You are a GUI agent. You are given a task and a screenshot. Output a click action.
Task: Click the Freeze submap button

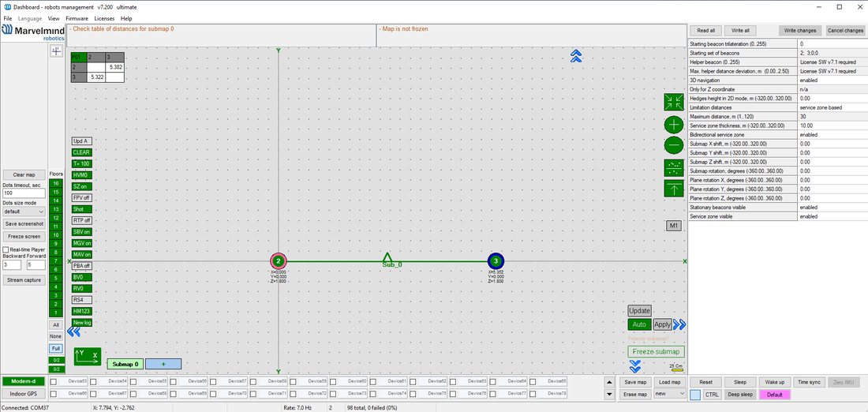[x=656, y=352]
